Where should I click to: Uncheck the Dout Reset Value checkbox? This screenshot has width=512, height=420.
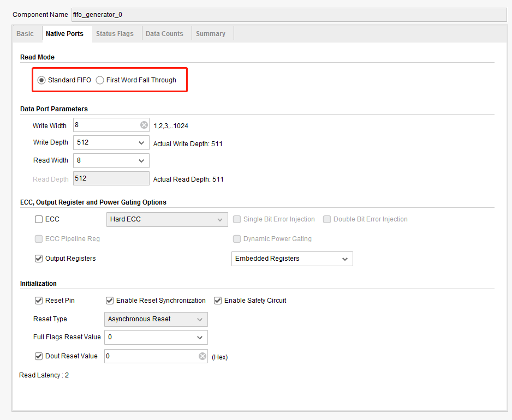click(x=39, y=356)
